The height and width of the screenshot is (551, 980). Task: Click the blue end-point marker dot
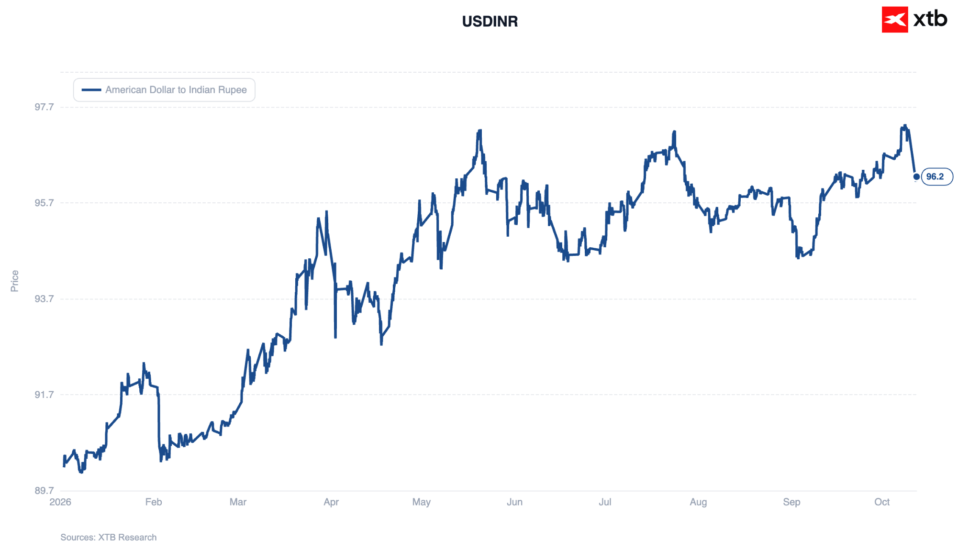point(916,176)
